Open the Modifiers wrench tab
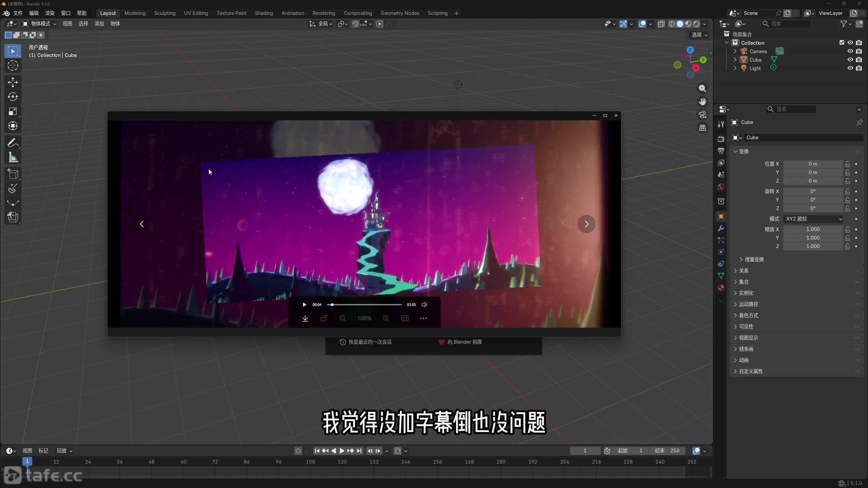 [721, 228]
